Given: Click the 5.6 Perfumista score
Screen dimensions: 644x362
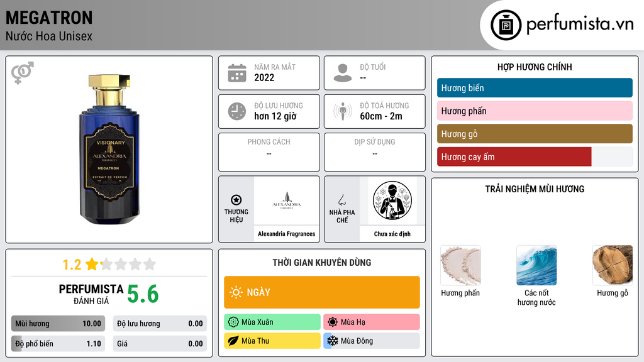Looking at the screenshot, I should tap(143, 294).
